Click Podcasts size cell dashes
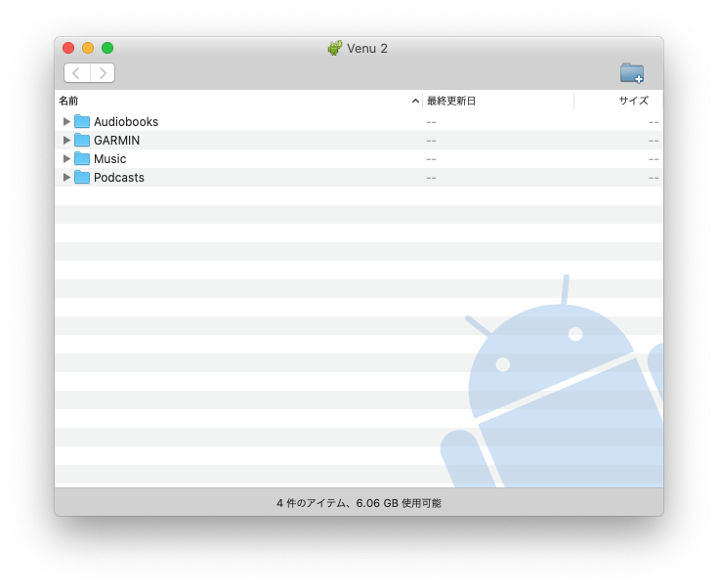Image resolution: width=718 pixels, height=588 pixels. tap(654, 178)
